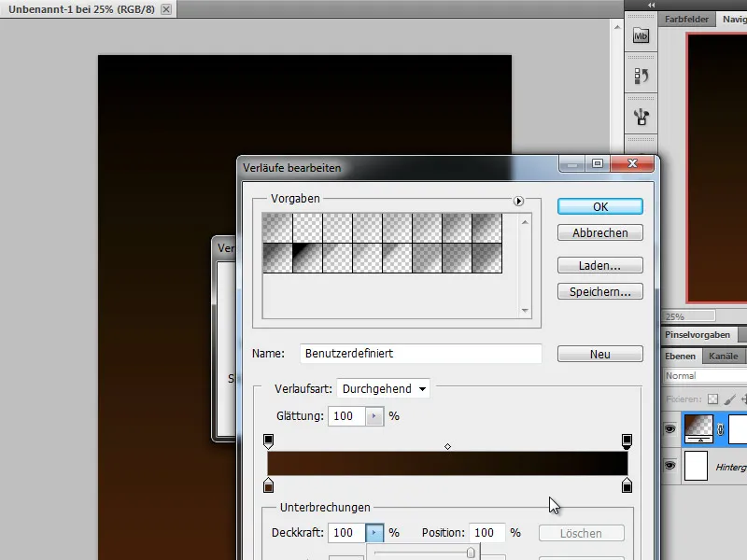Click the layer mask link chain icon
Viewport: 747px width, 560px height.
720,429
